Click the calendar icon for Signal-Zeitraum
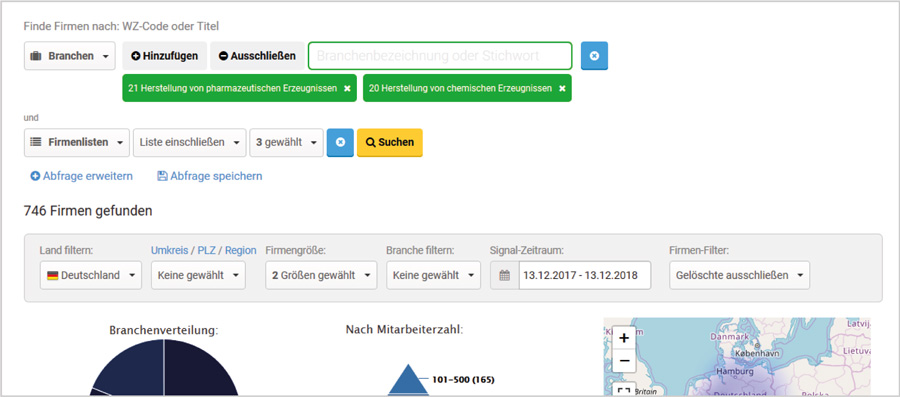This screenshot has width=900, height=397. [x=505, y=275]
